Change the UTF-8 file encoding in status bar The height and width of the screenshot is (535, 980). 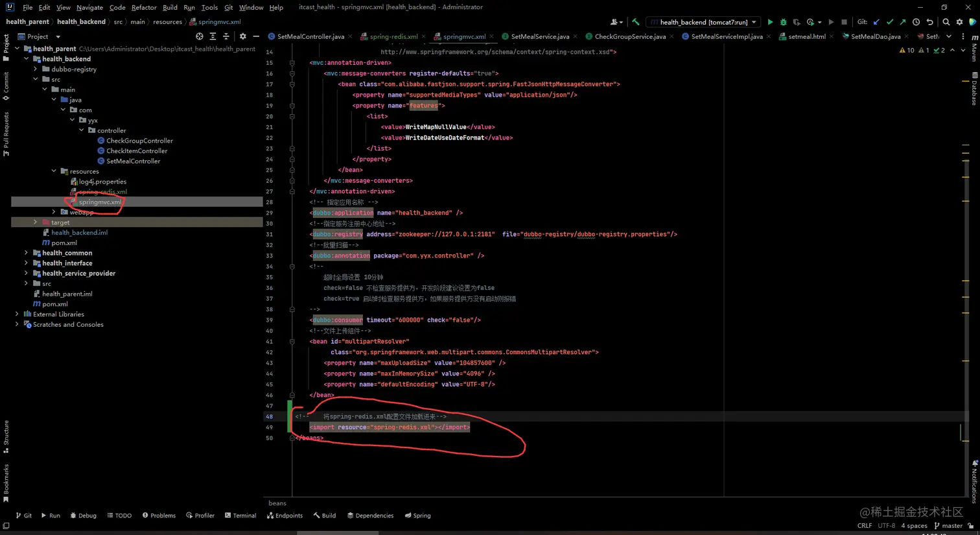pos(887,526)
